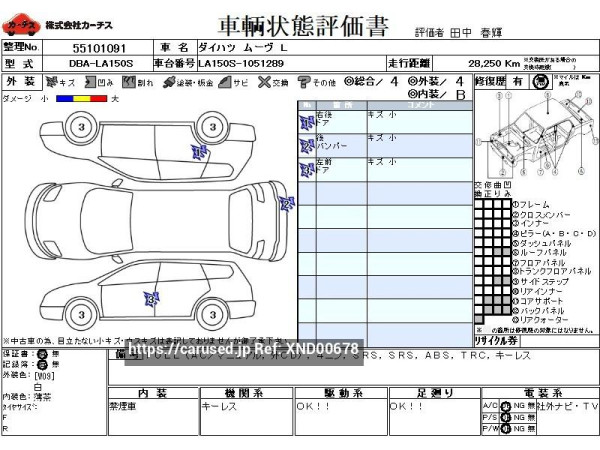This screenshot has width=600, height=450.
Task: Toggle the circled OK for P/W
Action: click(x=506, y=429)
